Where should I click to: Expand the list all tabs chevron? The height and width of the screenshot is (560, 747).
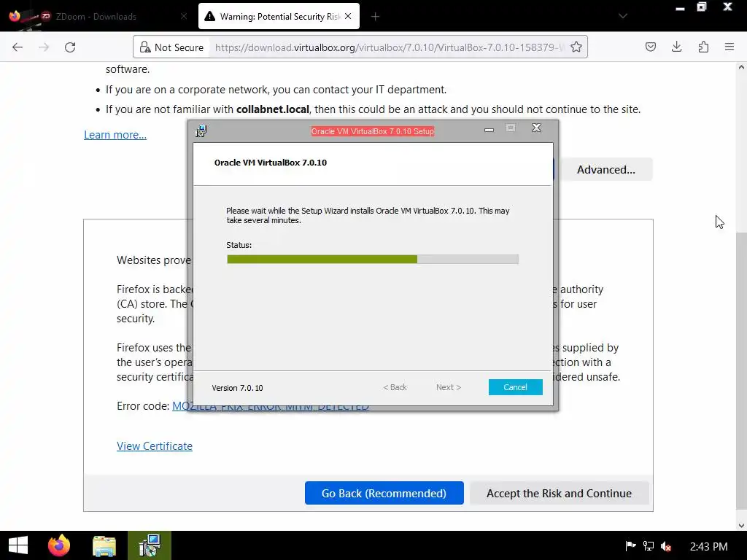(623, 16)
